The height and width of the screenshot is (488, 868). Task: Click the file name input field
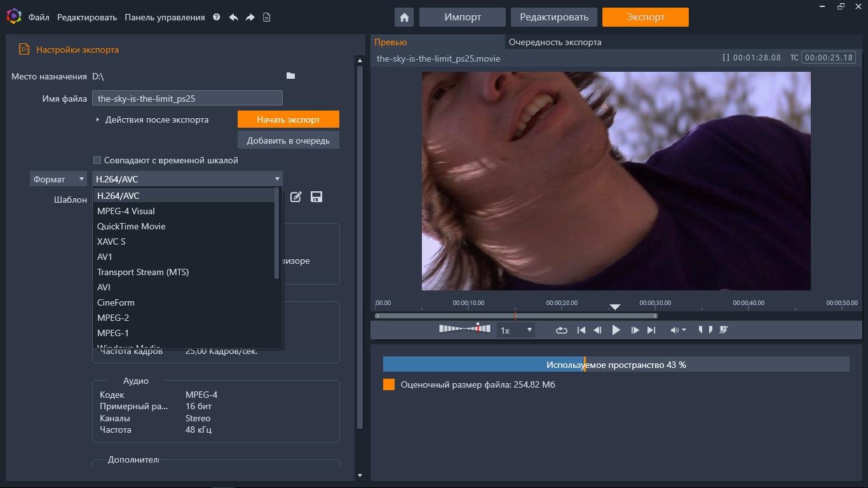click(x=187, y=98)
